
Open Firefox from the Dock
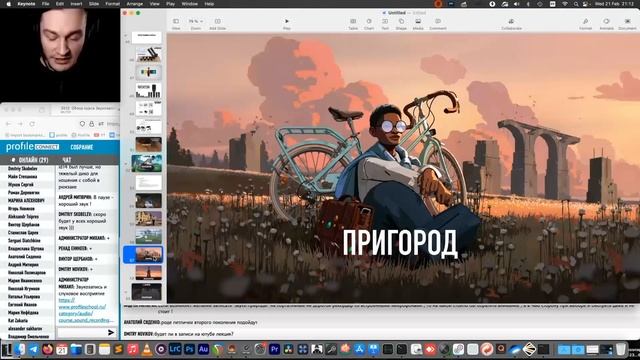[x=47, y=349]
